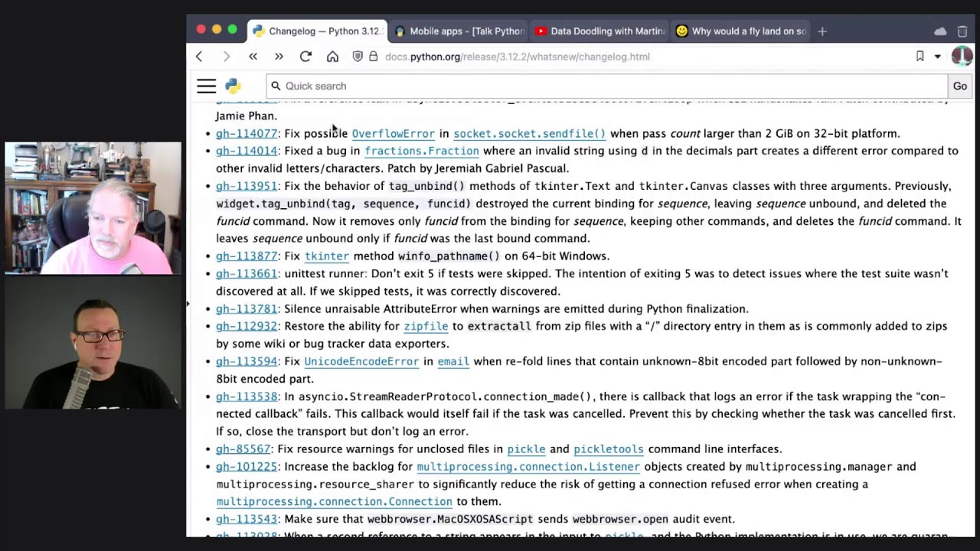This screenshot has width=980, height=551.
Task: Click the code text 'tag_unbind()'
Action: 426,186
